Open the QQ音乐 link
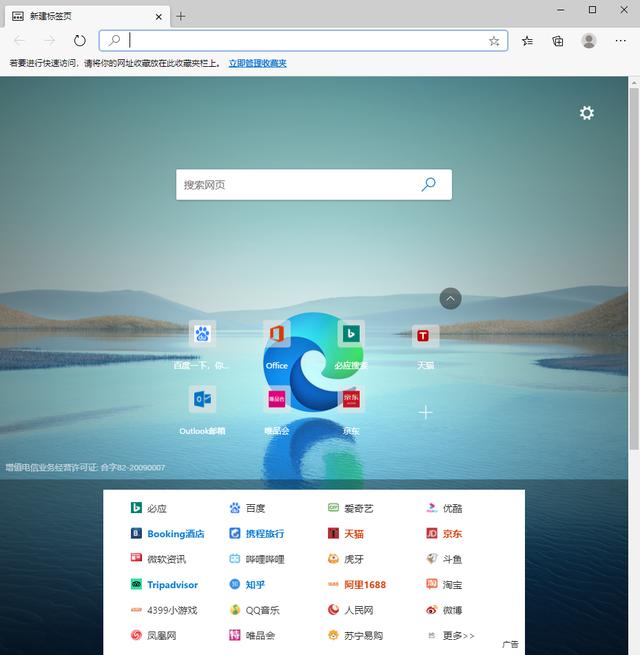This screenshot has height=655, width=640. [x=254, y=610]
